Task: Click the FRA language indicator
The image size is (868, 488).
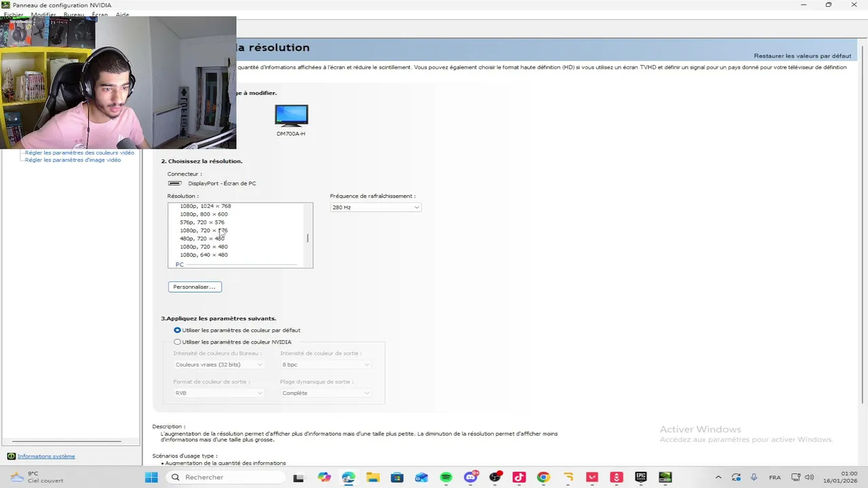Action: tap(774, 477)
